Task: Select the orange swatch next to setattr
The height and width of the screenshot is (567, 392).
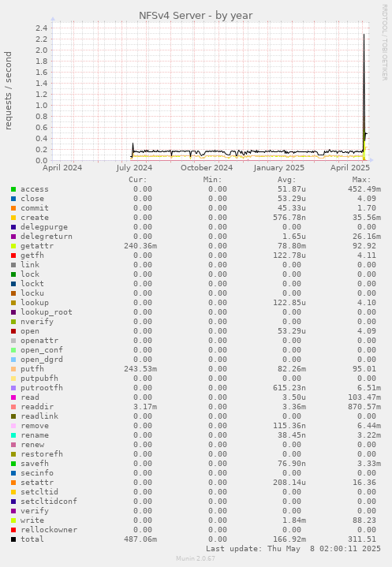Action: (13, 483)
